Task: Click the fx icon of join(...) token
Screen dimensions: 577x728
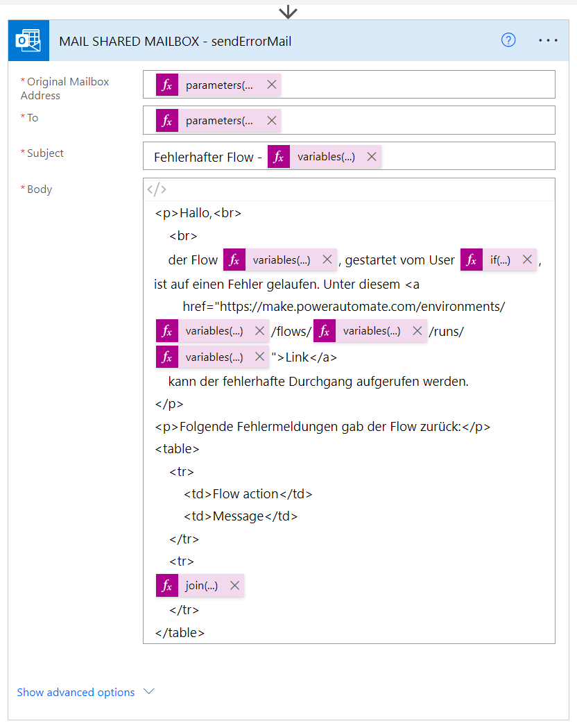Action: (x=166, y=586)
